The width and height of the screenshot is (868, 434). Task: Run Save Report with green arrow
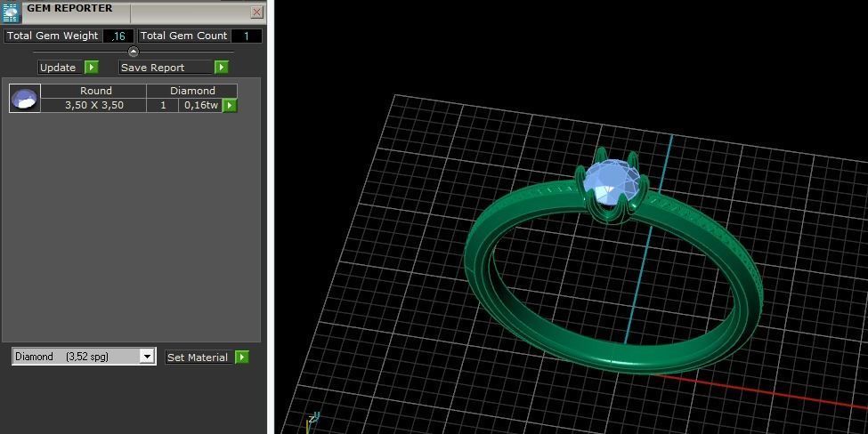(x=222, y=68)
